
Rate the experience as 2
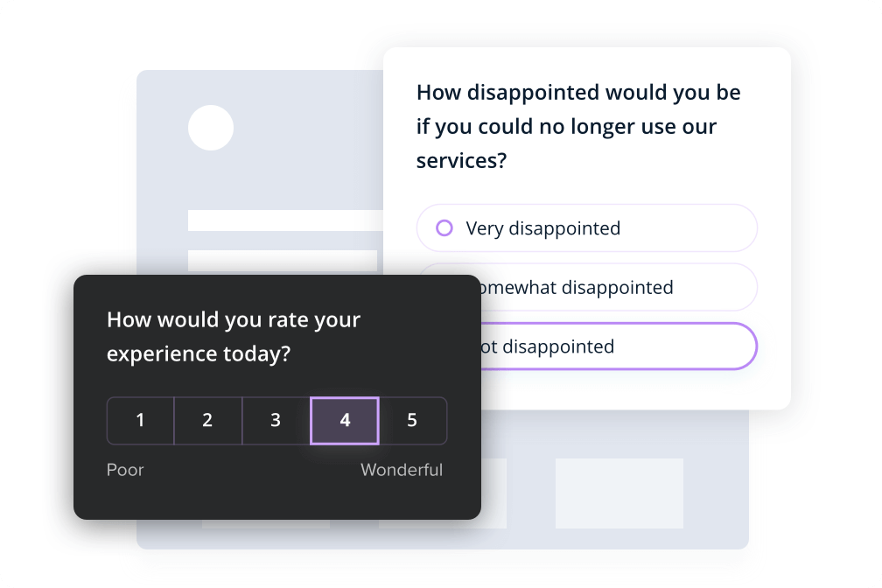(x=208, y=420)
